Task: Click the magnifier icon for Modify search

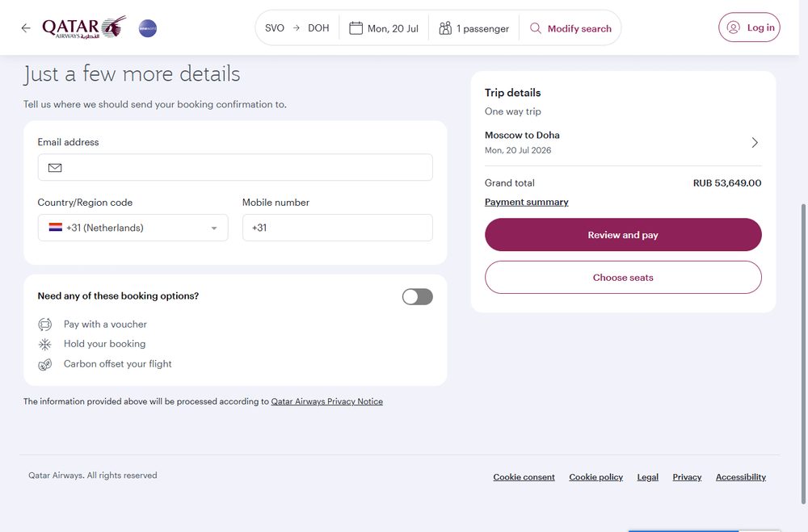Action: coord(536,27)
